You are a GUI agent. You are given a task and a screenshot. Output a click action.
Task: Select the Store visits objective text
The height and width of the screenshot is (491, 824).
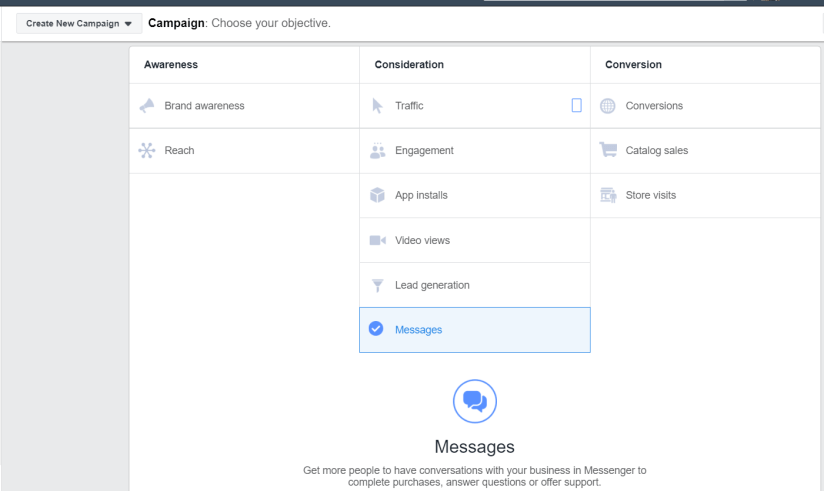[x=650, y=196]
